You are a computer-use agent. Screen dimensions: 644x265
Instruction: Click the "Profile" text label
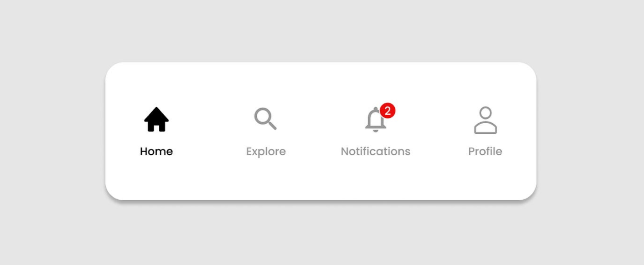(485, 152)
